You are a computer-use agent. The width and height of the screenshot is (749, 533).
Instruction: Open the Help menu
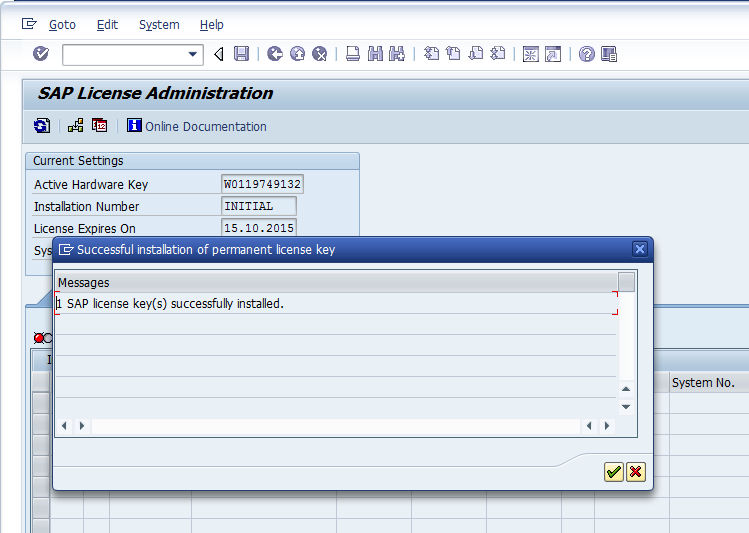(212, 24)
